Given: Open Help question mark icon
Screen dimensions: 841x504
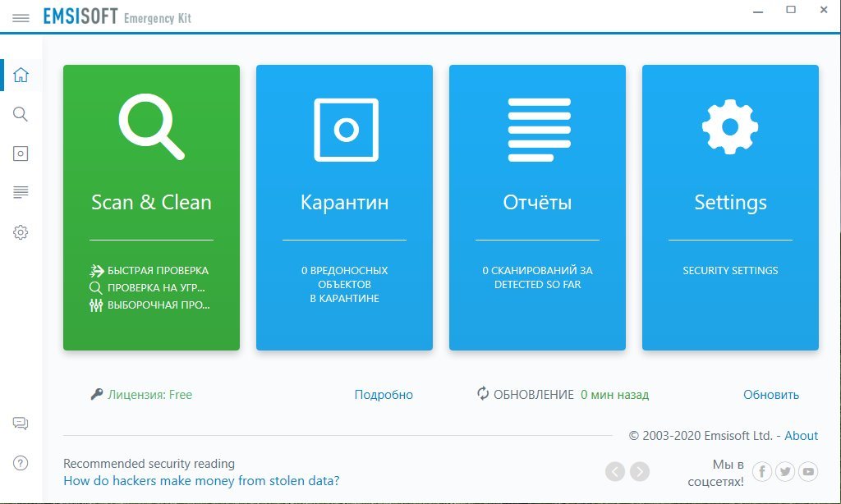Looking at the screenshot, I should [x=21, y=463].
